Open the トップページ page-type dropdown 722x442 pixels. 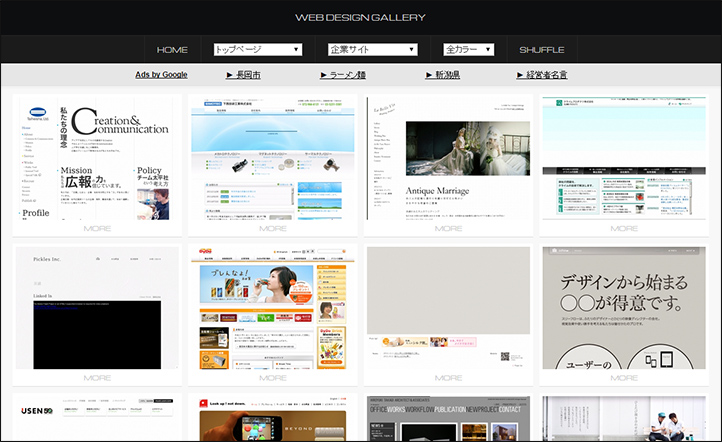(x=258, y=49)
